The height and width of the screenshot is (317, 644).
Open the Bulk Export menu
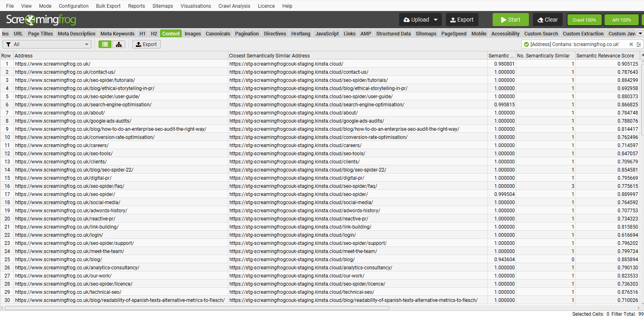108,6
